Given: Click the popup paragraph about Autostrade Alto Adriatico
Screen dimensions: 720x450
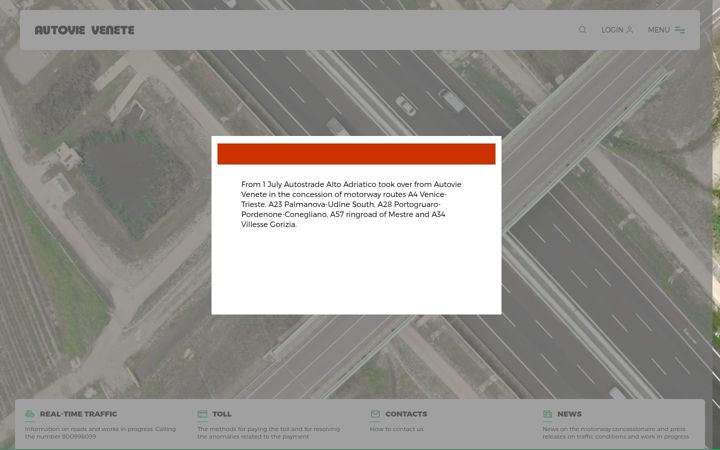Looking at the screenshot, I should coord(351,204).
